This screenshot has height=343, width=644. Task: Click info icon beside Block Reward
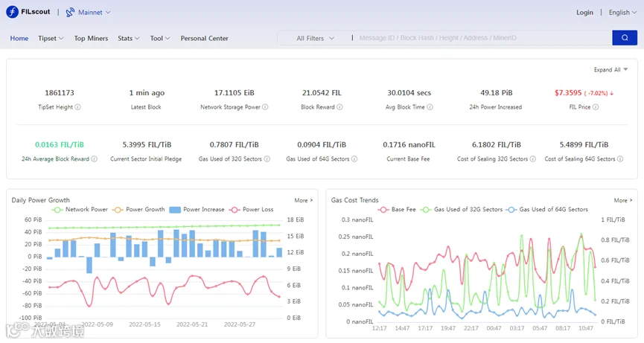click(339, 107)
